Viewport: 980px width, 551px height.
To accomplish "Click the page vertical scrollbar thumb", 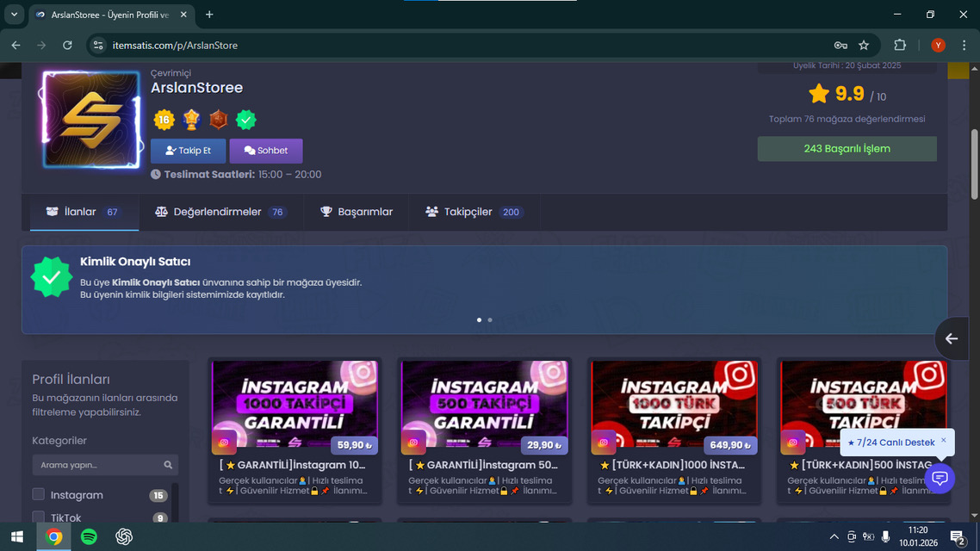I will (x=974, y=165).
